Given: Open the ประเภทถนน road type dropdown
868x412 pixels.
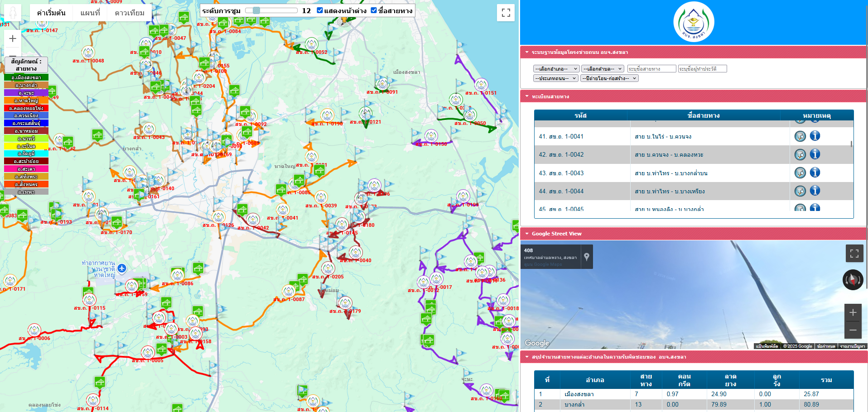Looking at the screenshot, I should [555, 78].
